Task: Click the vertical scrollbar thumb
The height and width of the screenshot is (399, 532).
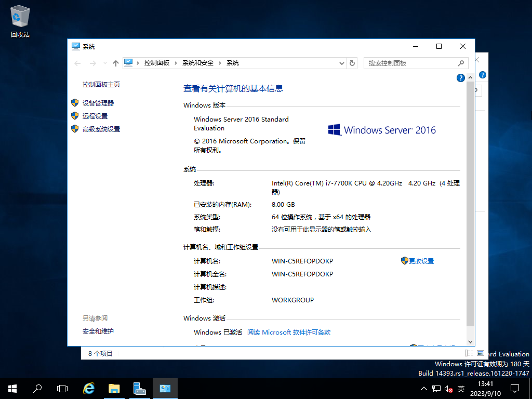Action: (x=470, y=204)
